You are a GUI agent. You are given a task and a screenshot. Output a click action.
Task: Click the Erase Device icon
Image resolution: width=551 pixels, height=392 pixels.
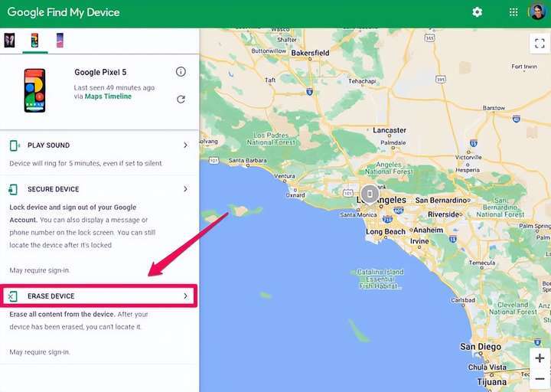pos(13,296)
